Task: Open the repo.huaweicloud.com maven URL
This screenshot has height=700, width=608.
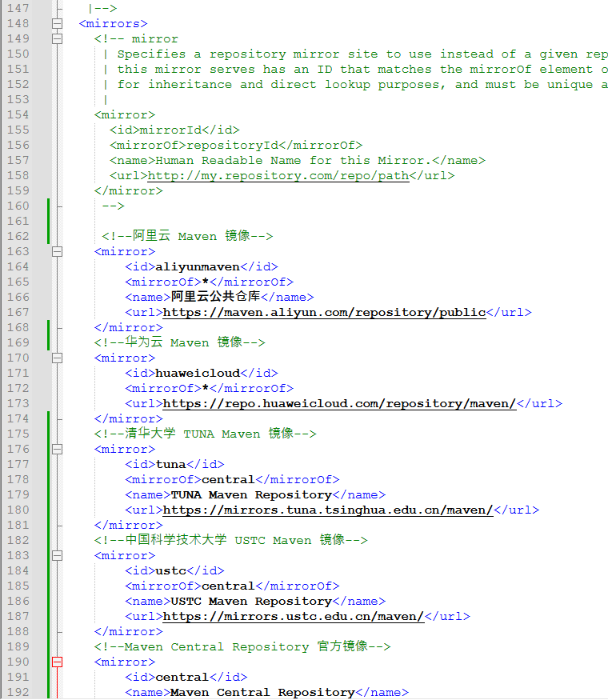Action: [339, 404]
